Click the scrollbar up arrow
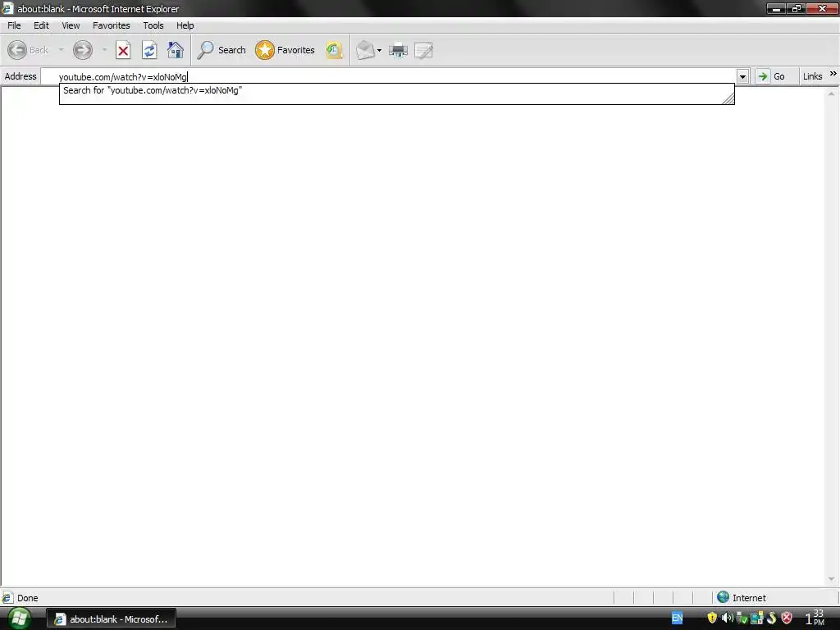The width and height of the screenshot is (840, 630). coord(832,94)
